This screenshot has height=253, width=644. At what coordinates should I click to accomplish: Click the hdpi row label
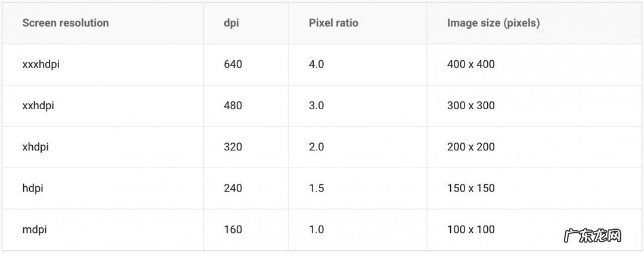coord(33,188)
